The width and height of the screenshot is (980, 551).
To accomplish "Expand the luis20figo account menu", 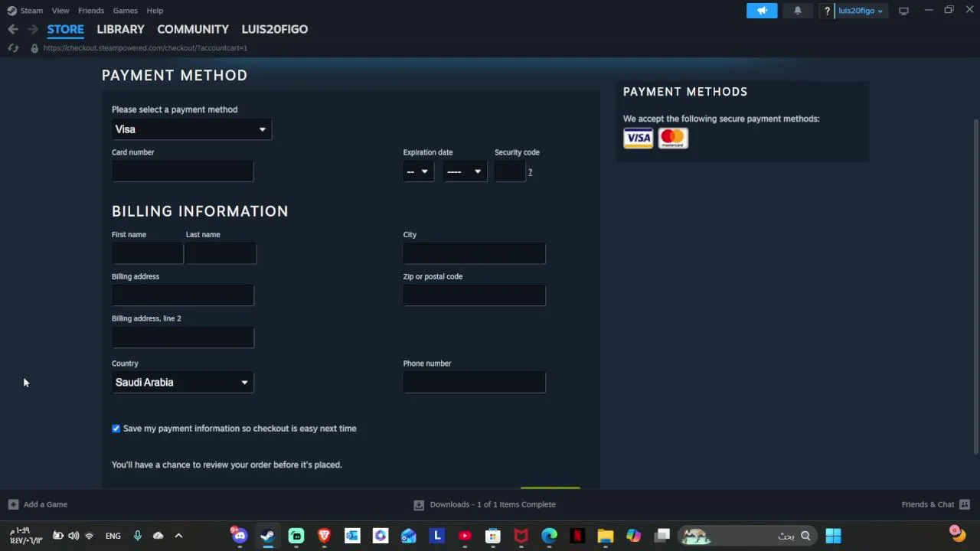I will (861, 11).
